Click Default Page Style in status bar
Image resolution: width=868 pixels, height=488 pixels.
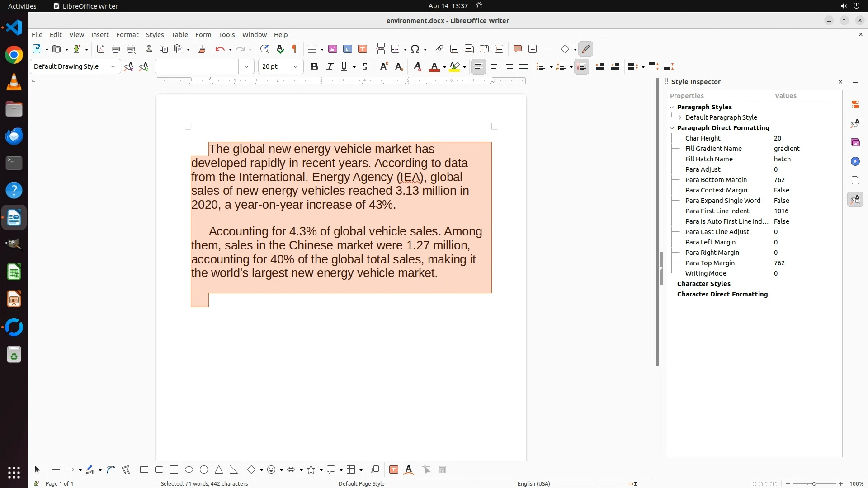361,483
